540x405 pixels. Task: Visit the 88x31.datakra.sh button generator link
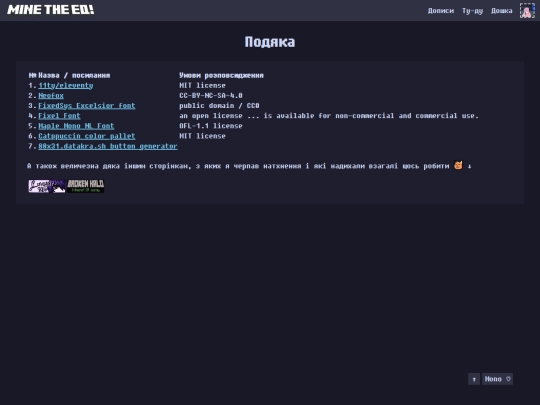(108, 146)
